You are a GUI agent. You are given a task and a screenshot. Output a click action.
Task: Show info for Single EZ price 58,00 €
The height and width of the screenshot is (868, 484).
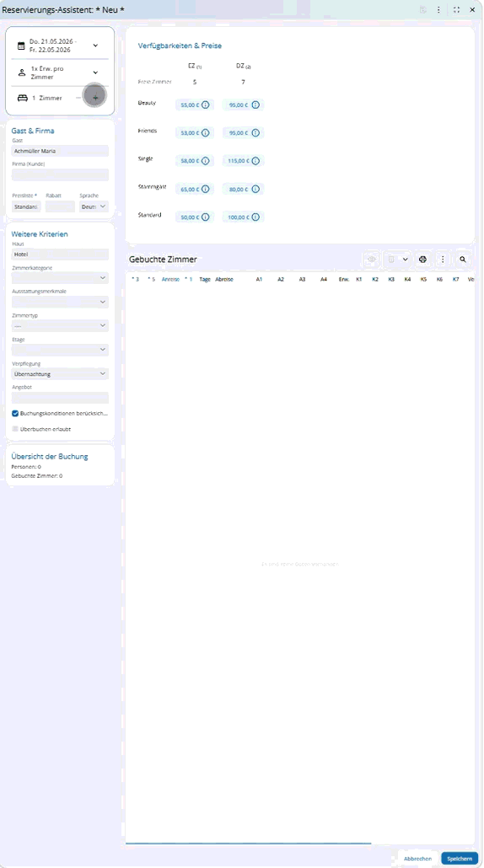(x=206, y=161)
